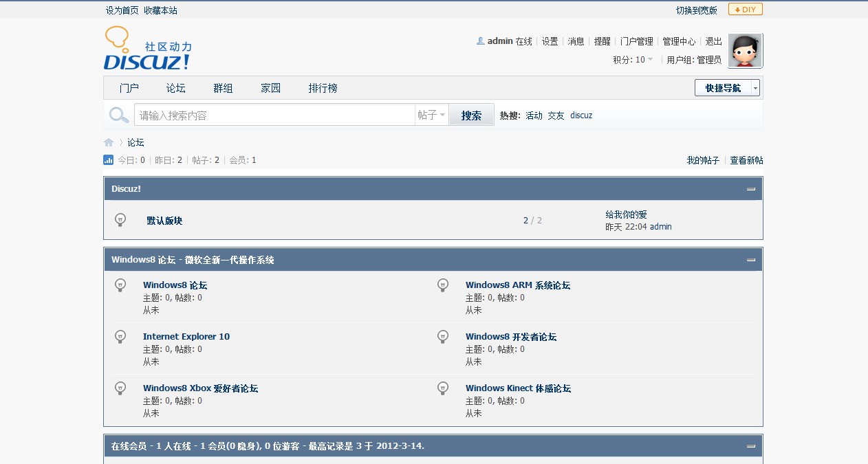Click 退出 to log out
Screen dimensions: 868x464
click(714, 41)
